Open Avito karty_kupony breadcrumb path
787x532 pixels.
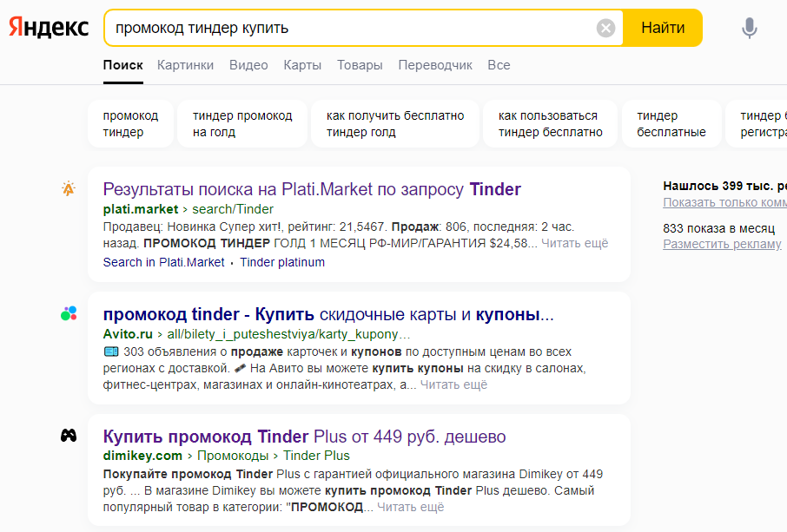(x=288, y=334)
